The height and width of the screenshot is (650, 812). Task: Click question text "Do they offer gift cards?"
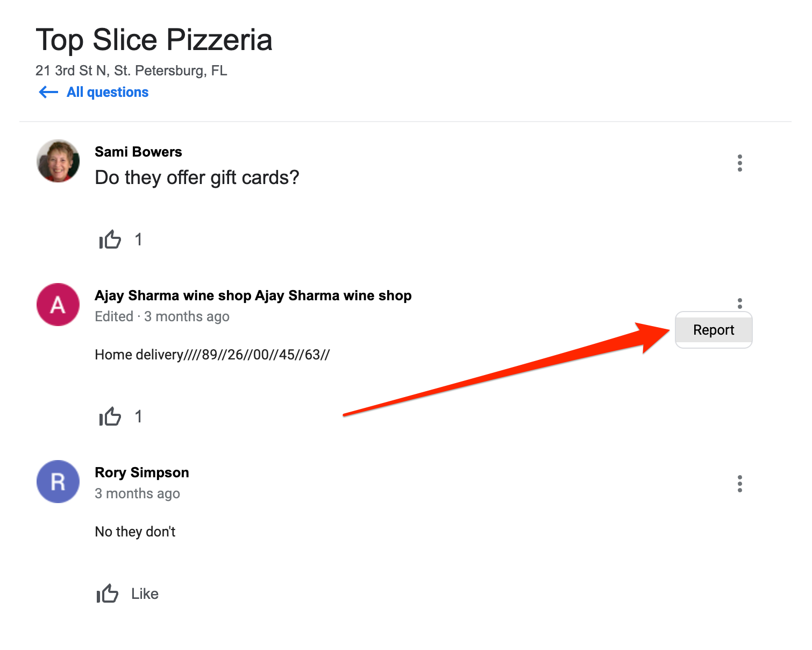[197, 178]
